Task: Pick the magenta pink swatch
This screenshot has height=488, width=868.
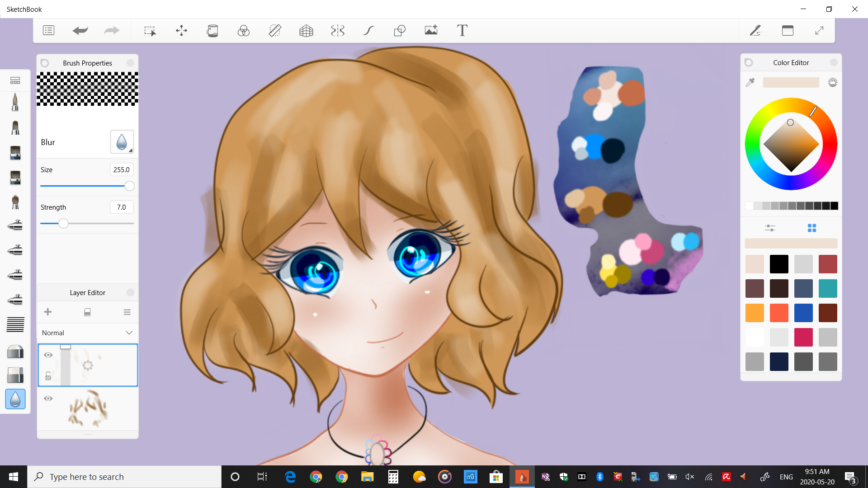Action: click(803, 337)
